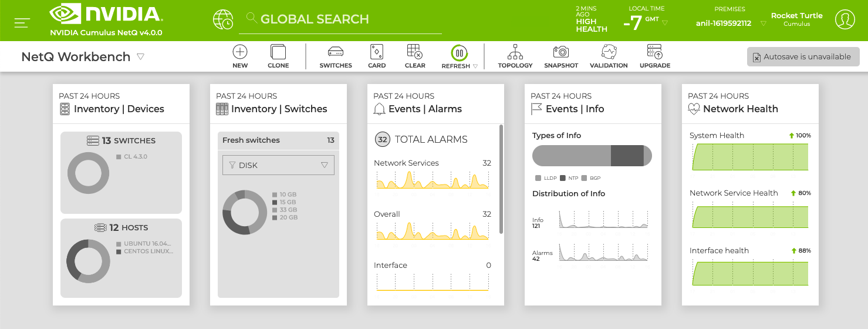Open the Topology view
The width and height of the screenshot is (868, 329).
point(515,56)
